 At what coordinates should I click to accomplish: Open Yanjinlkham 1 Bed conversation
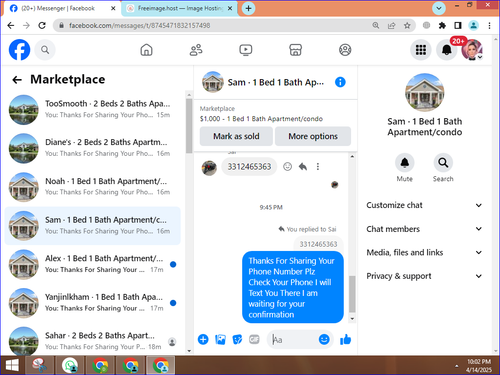pyautogui.click(x=92, y=303)
